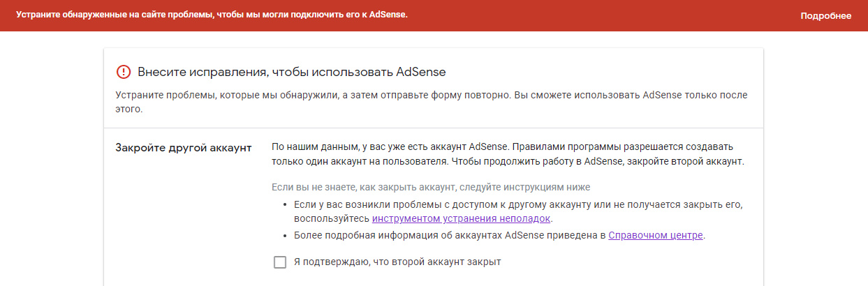Screen dimensions: 868x286
Task: Open the "Подробнее" link in the red banner
Action: (825, 16)
